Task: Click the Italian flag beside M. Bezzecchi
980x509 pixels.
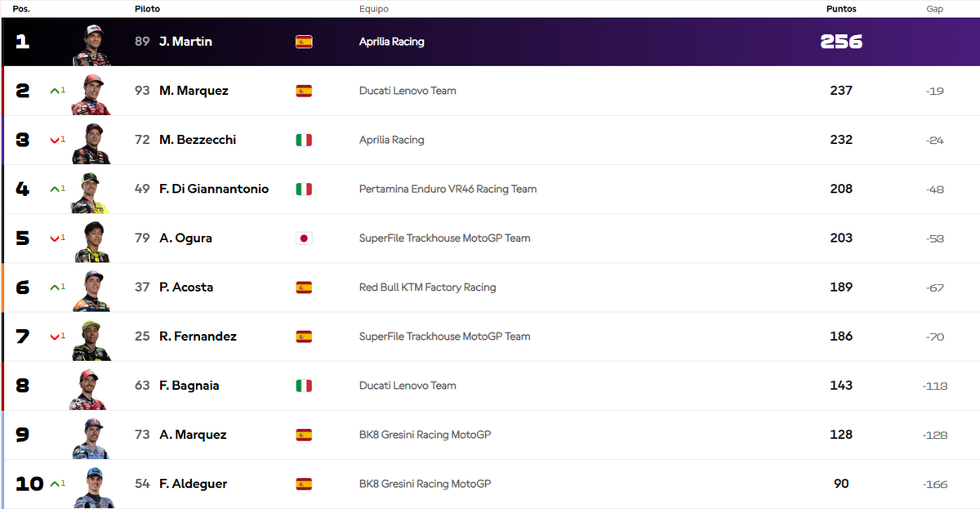Action: (303, 140)
